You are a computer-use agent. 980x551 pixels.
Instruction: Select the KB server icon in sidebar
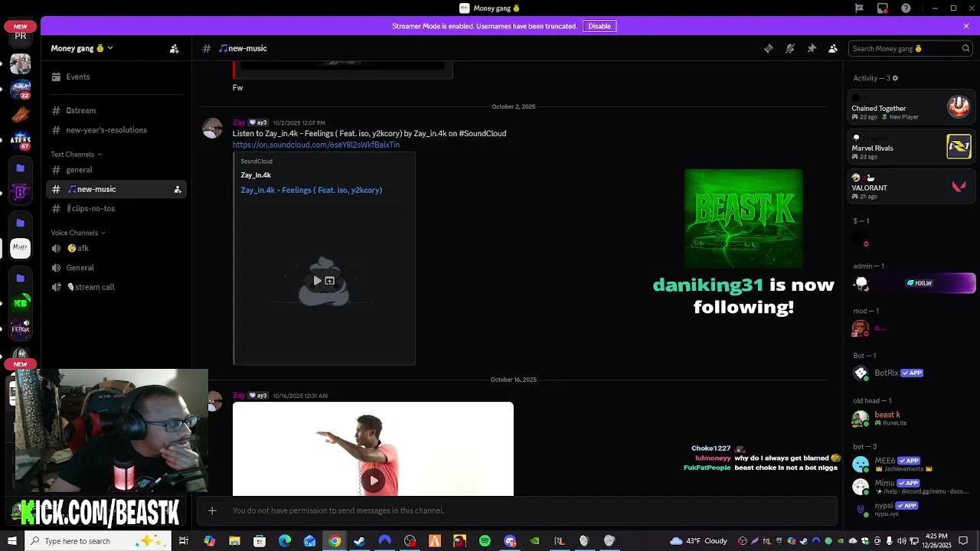(21, 303)
